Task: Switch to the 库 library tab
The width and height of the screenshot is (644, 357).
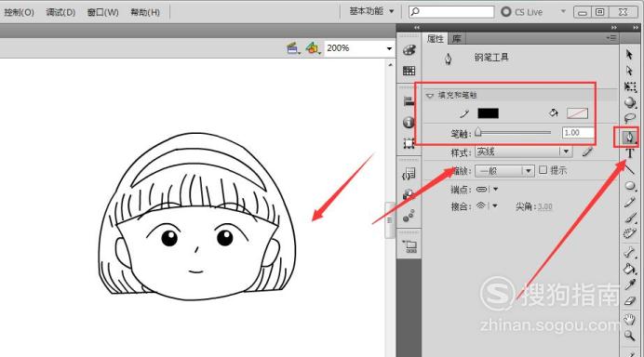Action: click(456, 38)
